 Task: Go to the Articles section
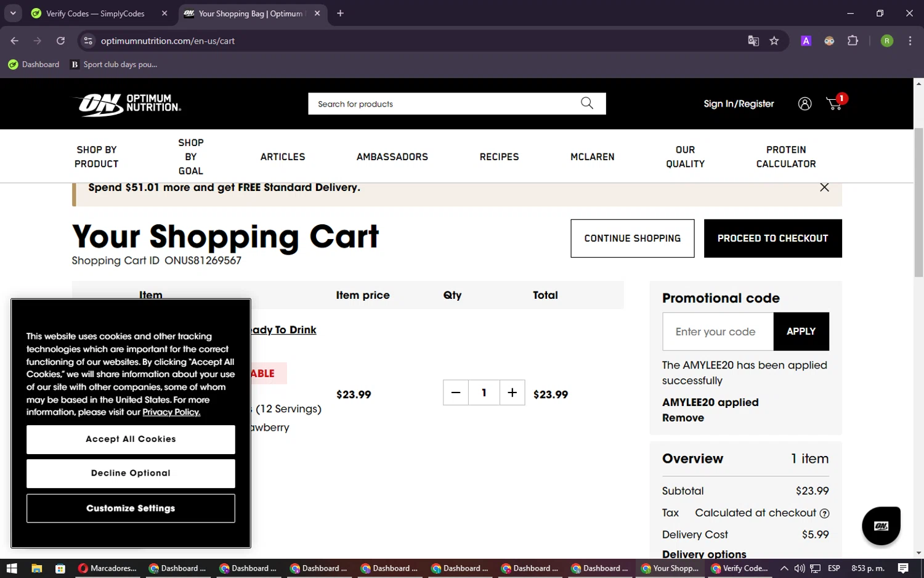pyautogui.click(x=283, y=157)
